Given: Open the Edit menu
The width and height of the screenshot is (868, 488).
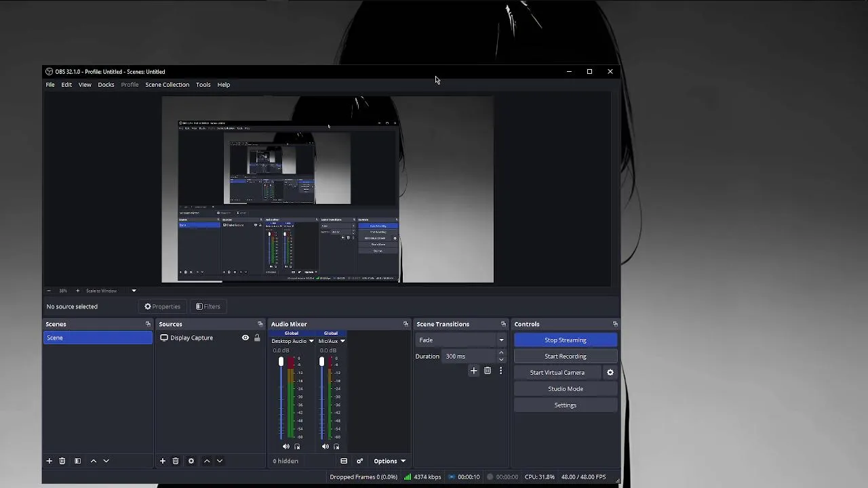Looking at the screenshot, I should coord(66,85).
